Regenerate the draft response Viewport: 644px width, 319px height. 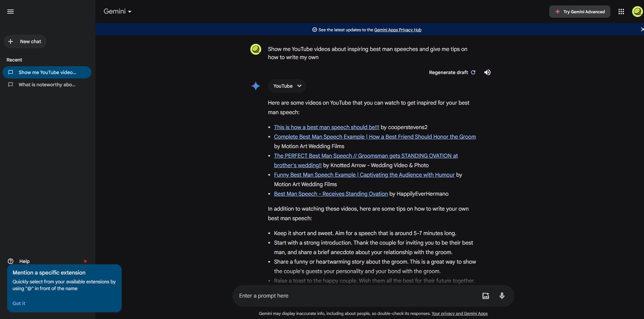[452, 72]
